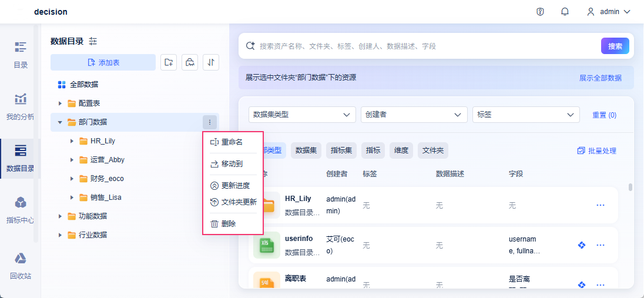Expand the HR_Lily folder
Image resolution: width=644 pixels, height=298 pixels.
[x=72, y=141]
